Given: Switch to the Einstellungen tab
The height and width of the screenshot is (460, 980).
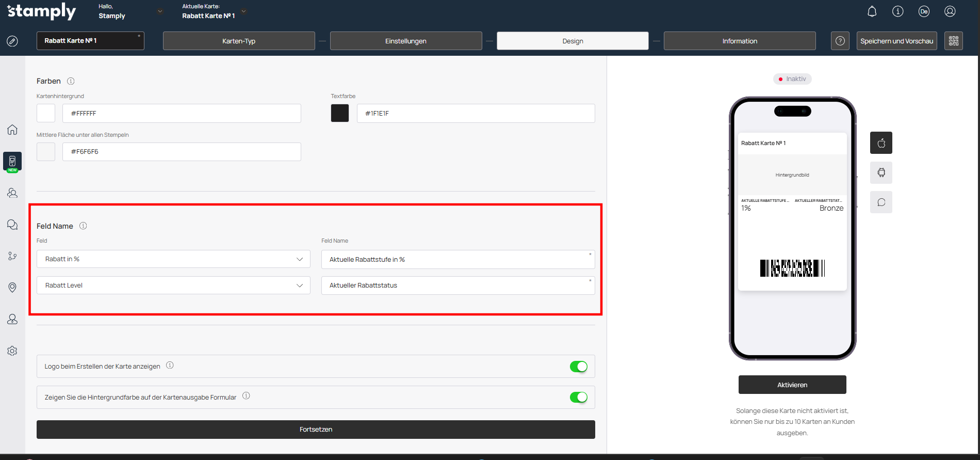Looking at the screenshot, I should (405, 41).
